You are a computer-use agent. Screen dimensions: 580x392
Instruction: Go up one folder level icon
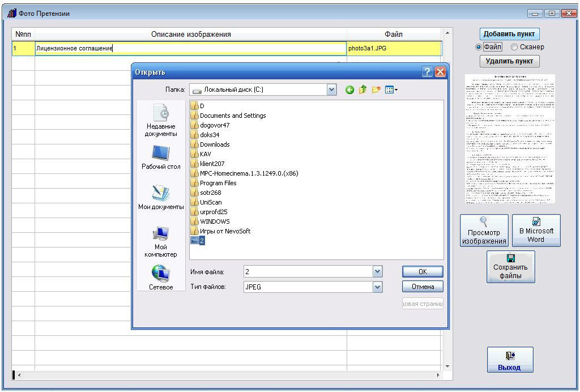tap(362, 90)
